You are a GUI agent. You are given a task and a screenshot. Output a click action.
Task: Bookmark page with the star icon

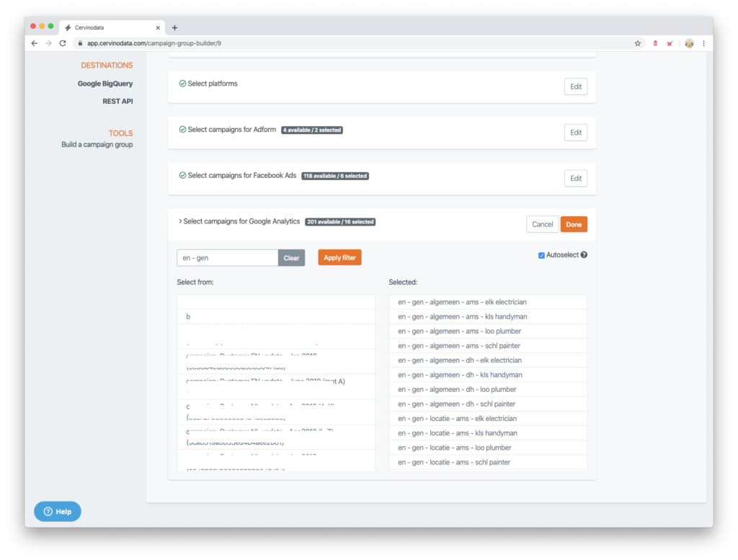638,43
